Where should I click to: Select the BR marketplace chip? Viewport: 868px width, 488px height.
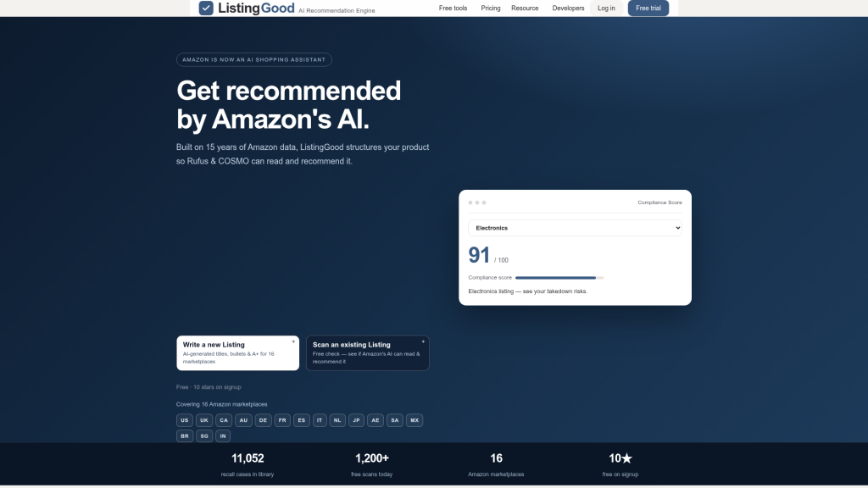click(185, 436)
